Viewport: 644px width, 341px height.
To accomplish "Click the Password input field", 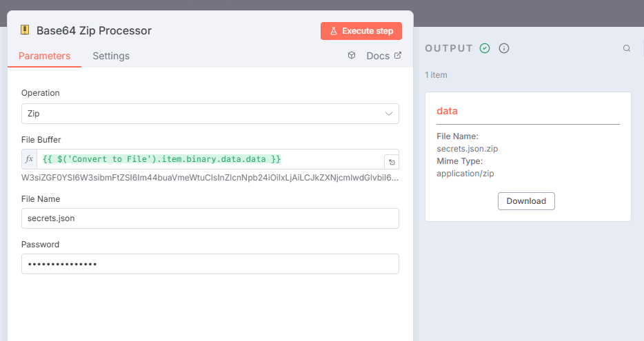I will [x=210, y=264].
